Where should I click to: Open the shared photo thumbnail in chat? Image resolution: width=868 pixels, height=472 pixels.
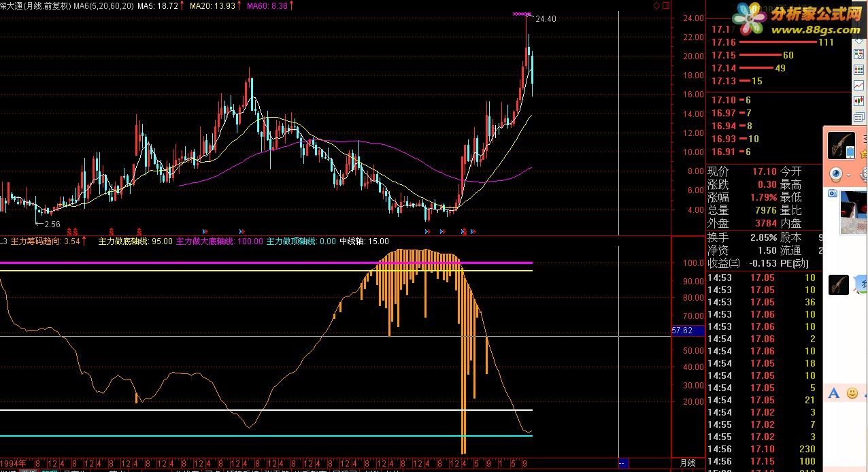click(x=854, y=213)
